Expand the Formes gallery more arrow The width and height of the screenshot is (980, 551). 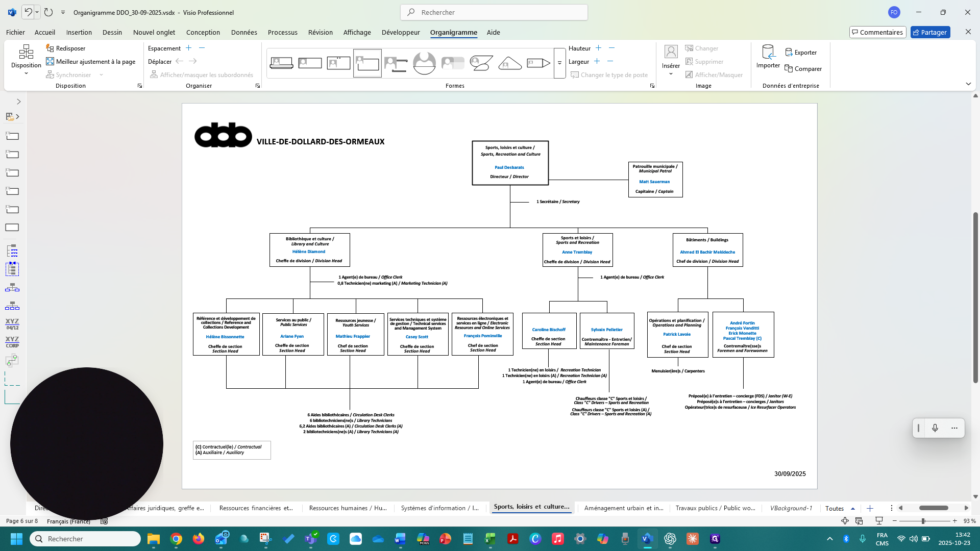pyautogui.click(x=559, y=63)
